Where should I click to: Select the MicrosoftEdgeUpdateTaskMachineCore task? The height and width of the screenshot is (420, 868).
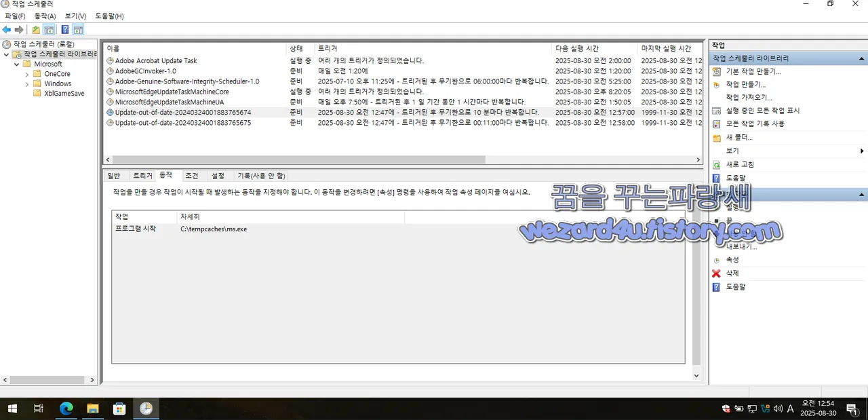[x=402, y=91]
